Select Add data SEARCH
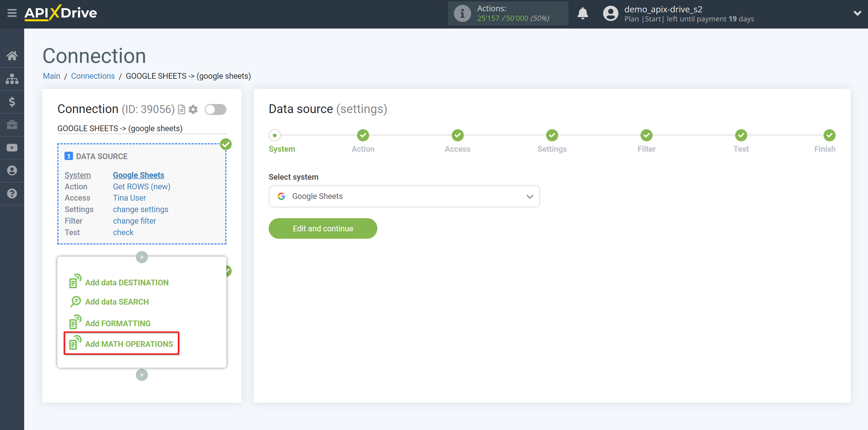Image resolution: width=868 pixels, height=430 pixels. point(117,302)
